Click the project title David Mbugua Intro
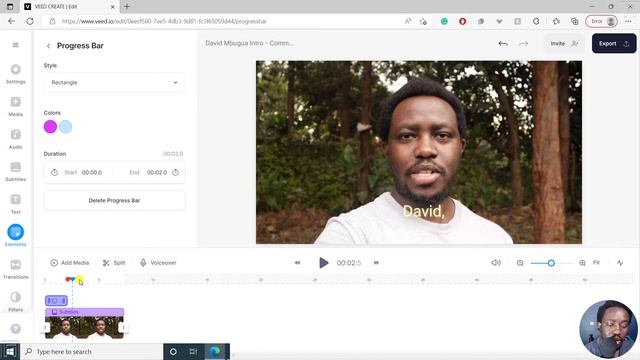 click(249, 43)
